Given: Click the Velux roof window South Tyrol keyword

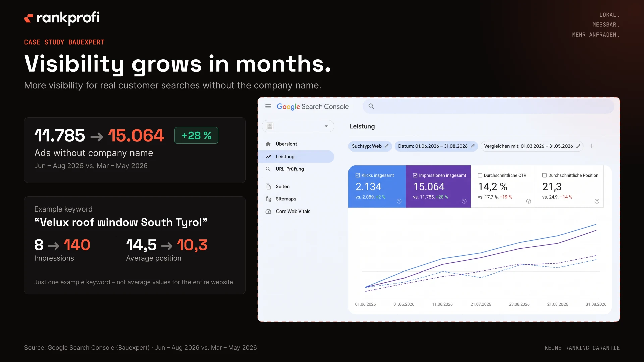Looking at the screenshot, I should point(121,222).
